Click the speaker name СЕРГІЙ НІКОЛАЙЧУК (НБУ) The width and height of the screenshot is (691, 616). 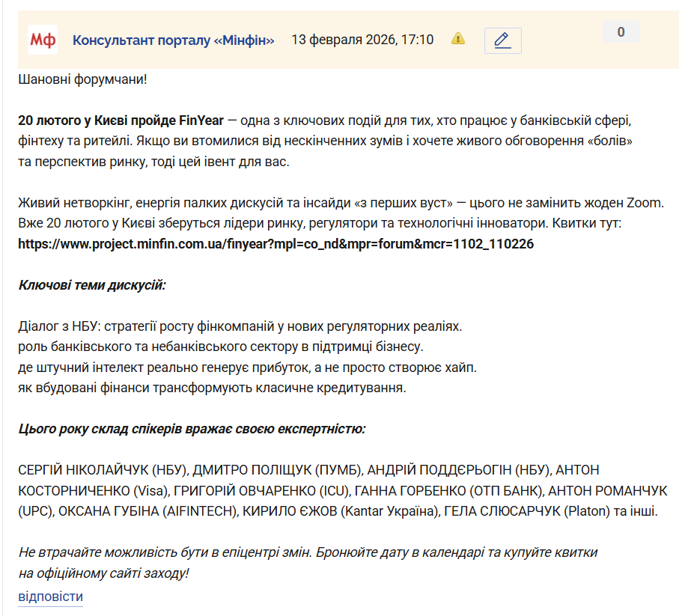(x=103, y=470)
